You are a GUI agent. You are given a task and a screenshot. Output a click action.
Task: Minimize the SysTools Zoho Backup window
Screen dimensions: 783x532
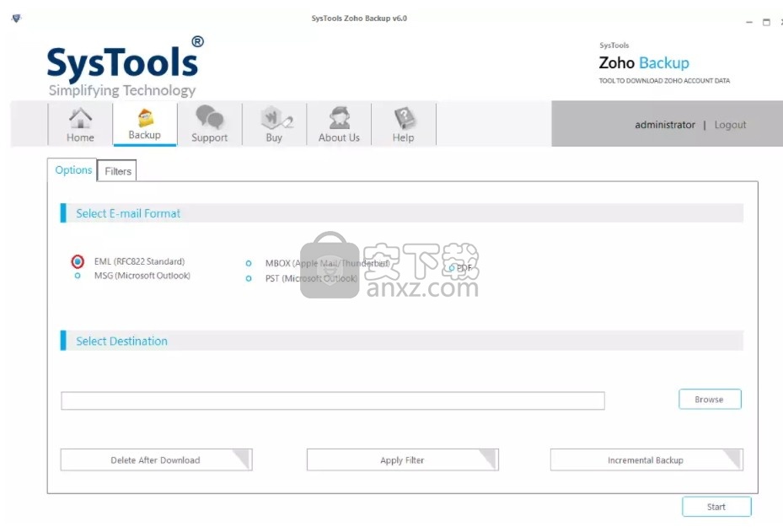point(749,22)
